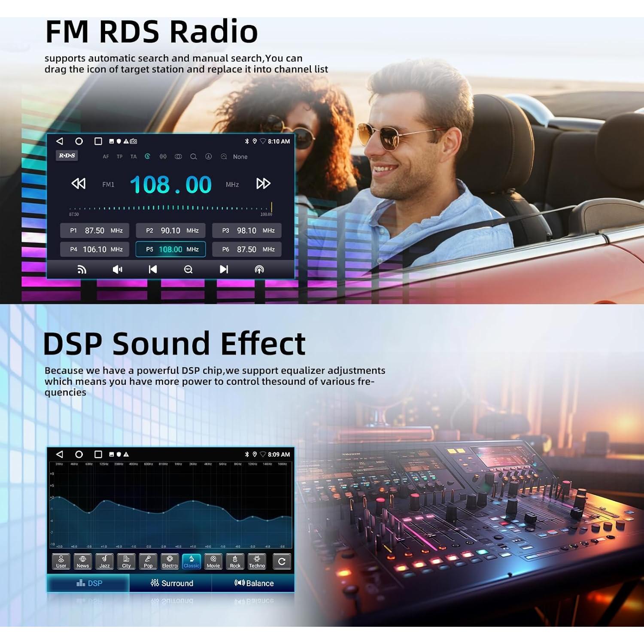The image size is (644, 644).
Task: Reset the equalizer using the circular arrow button
Action: coord(282,561)
